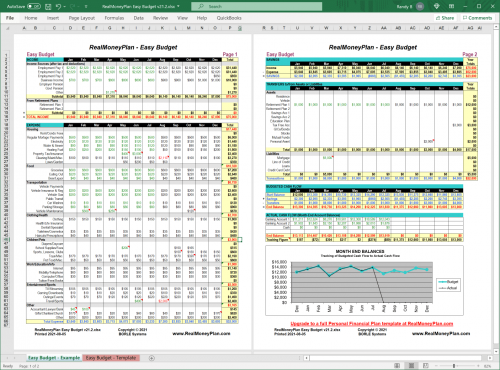Open the Page Layout tab
Screen dimensions: 500x370
tap(82, 18)
